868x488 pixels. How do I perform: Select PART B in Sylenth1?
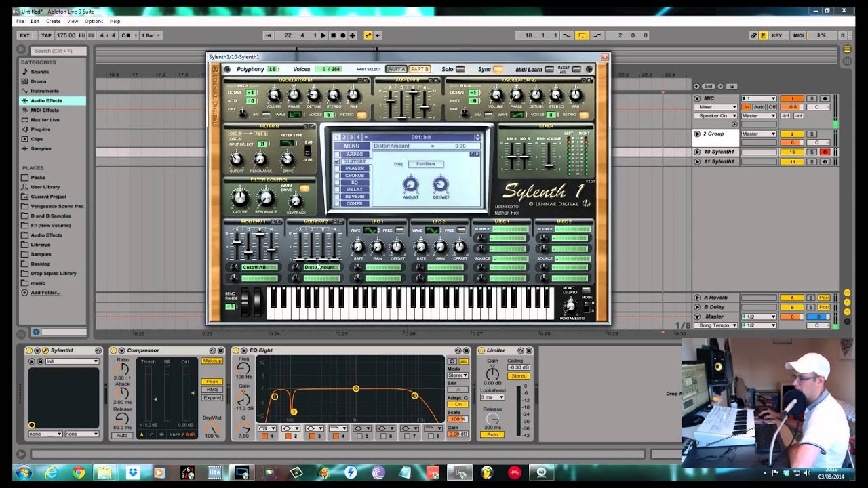[420, 69]
